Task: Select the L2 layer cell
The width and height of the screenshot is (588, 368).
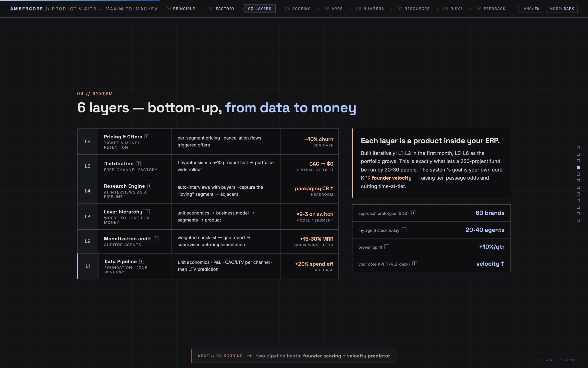Action: point(88,241)
